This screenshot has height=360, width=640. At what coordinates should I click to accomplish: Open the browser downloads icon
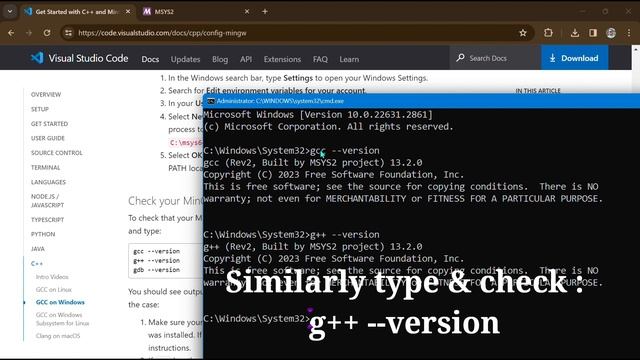tap(575, 33)
